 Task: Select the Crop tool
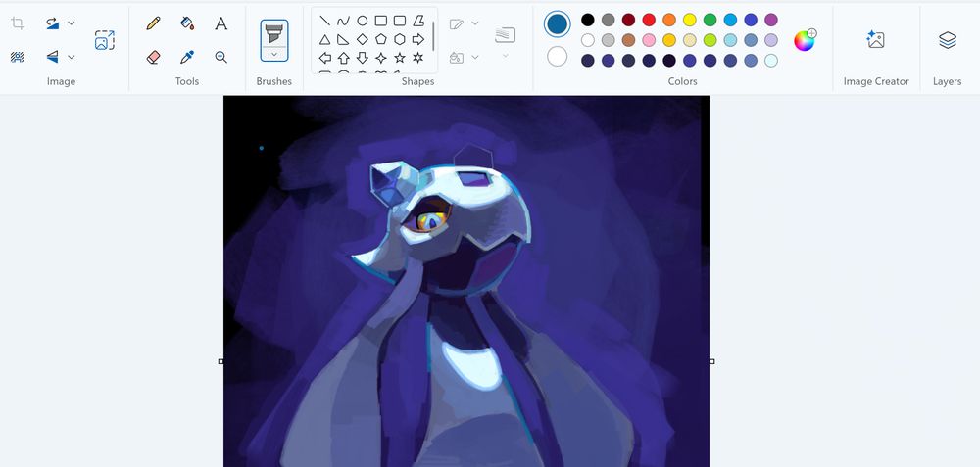pos(18,23)
